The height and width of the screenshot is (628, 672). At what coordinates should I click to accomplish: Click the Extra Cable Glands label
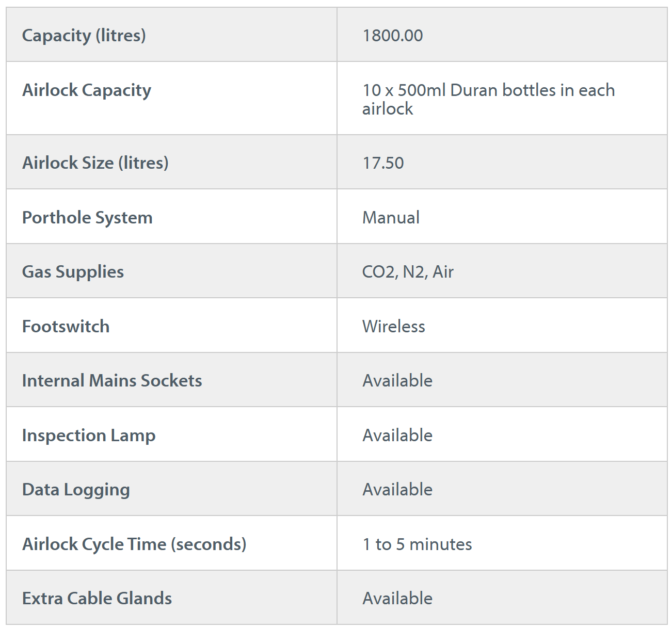(x=97, y=599)
